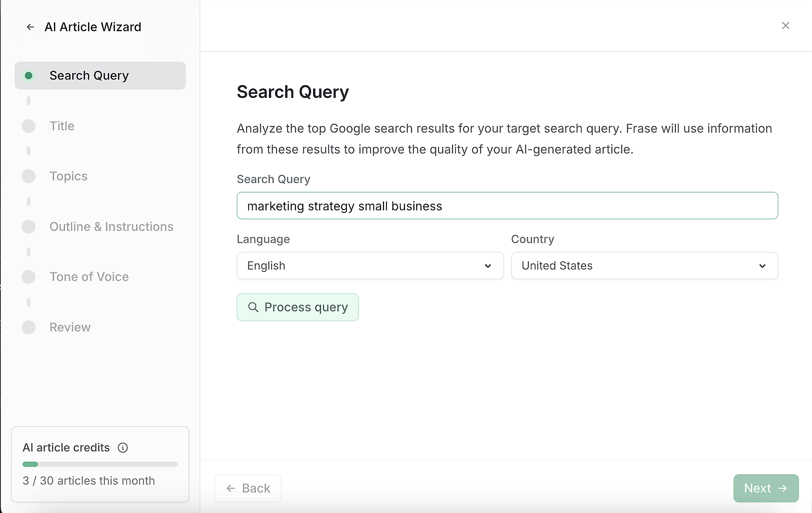Click the info icon next to AI article credits

pos(123,448)
